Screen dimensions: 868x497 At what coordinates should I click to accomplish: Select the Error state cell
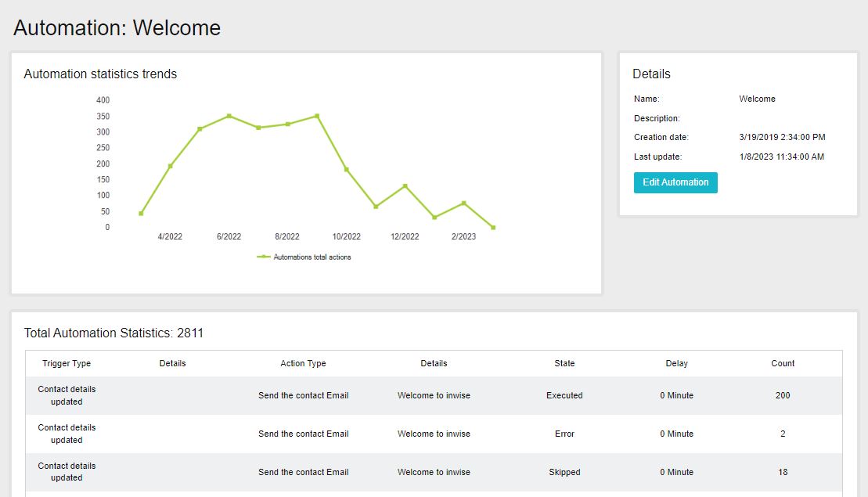[564, 434]
